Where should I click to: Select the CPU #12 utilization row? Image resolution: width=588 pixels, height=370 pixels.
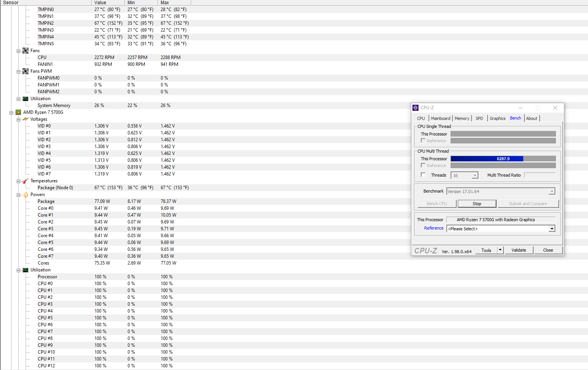point(294,366)
